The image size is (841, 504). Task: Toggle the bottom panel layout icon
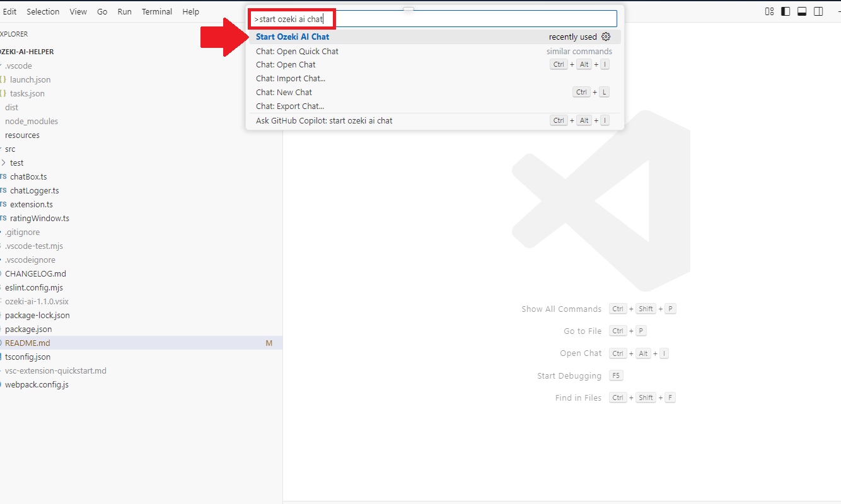click(802, 11)
